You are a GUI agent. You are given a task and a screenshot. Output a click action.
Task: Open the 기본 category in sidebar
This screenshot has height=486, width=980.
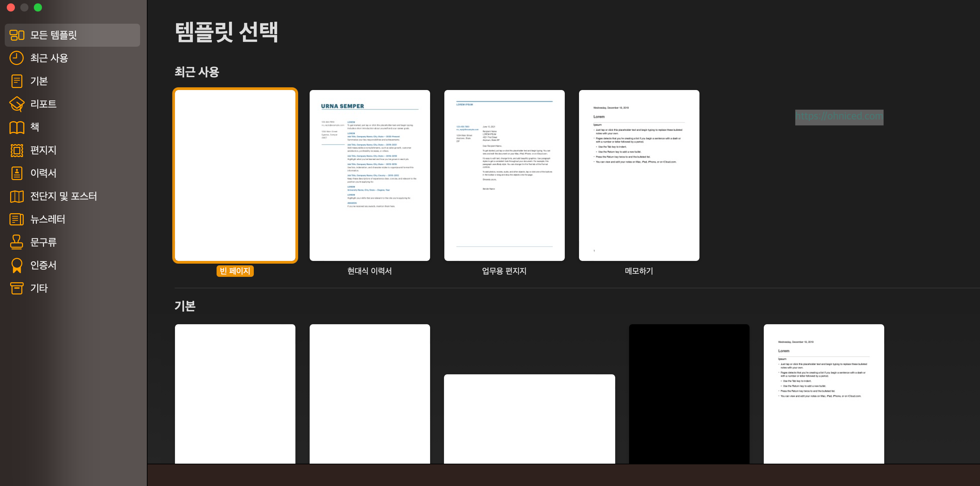coord(39,81)
